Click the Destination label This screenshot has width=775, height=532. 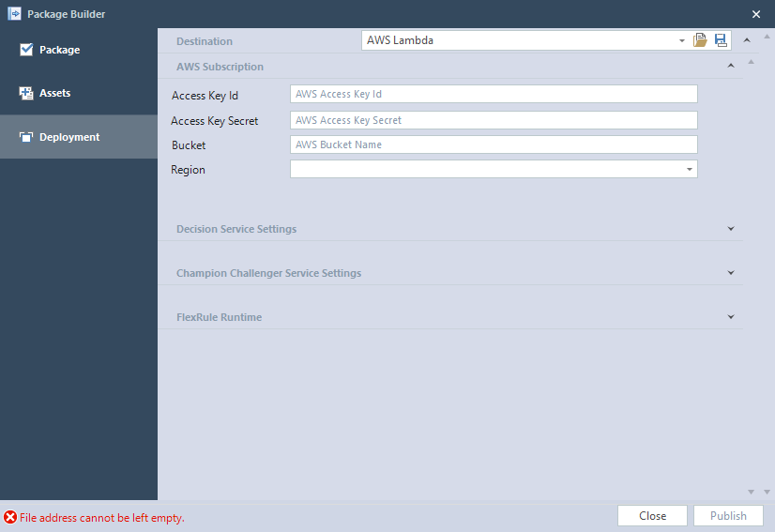coord(205,41)
